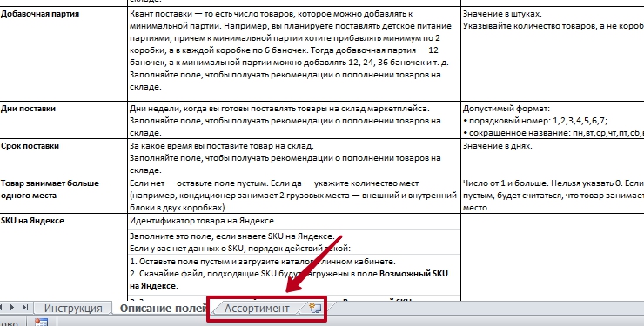The height and width of the screenshot is (326, 644).
Task: Click the cell starting 1. Оставьте поле пустым
Action: click(x=294, y=274)
